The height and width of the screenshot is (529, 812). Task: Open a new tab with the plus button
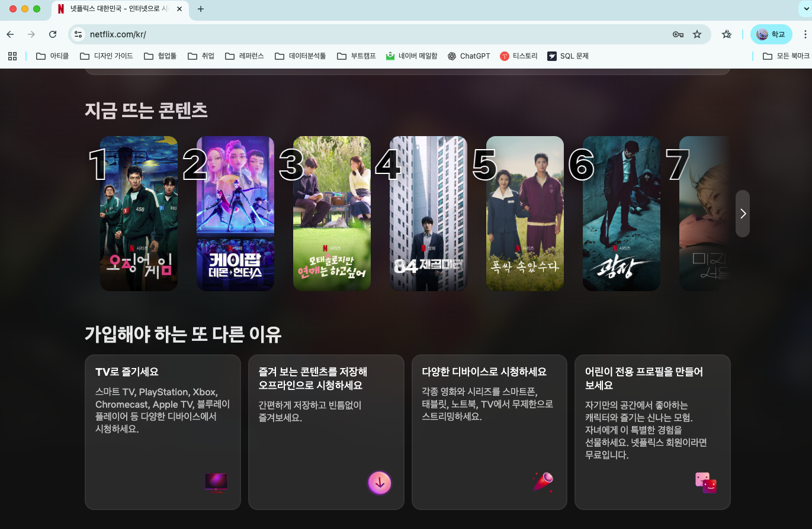click(x=200, y=9)
